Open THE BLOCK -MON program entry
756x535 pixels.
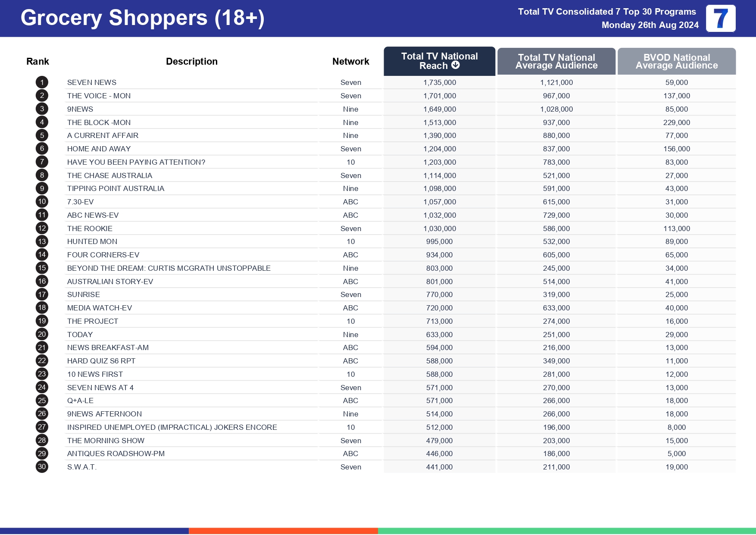click(x=99, y=122)
